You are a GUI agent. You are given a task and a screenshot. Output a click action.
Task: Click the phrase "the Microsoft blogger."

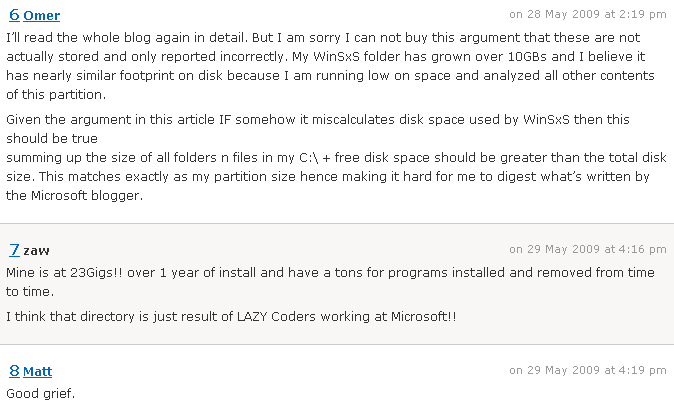[74, 196]
